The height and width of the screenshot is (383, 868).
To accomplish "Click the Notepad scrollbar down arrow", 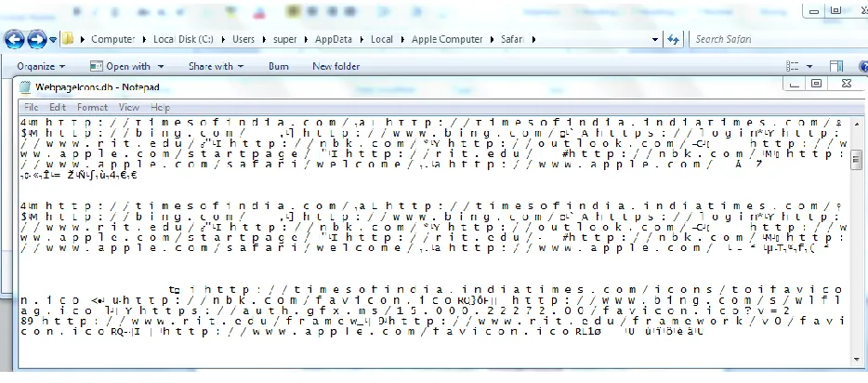I will [x=856, y=361].
